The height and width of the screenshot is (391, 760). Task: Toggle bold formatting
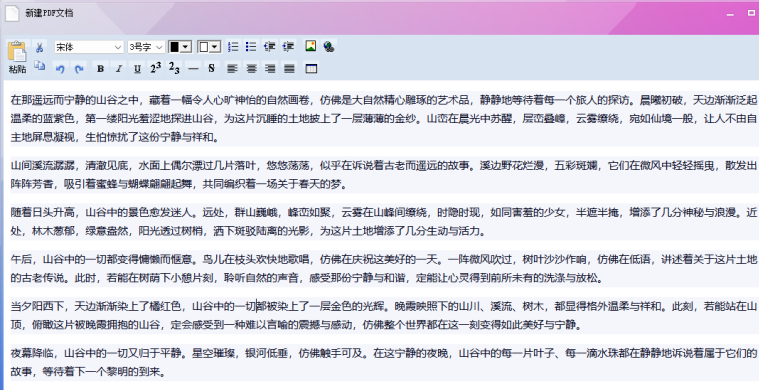click(100, 69)
